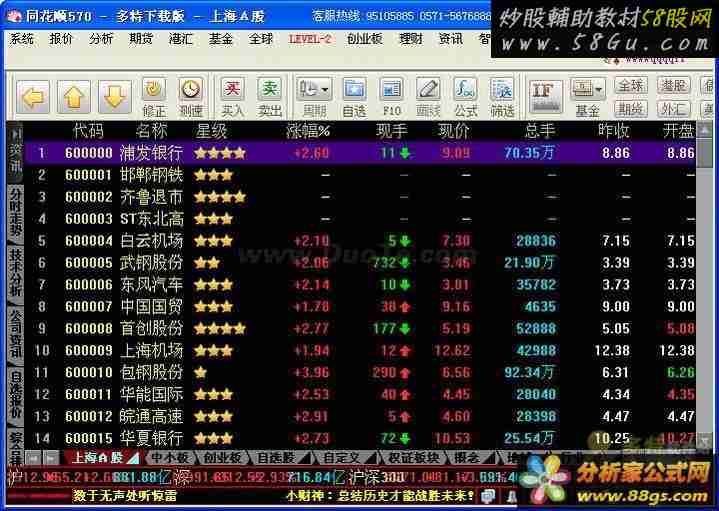Image resolution: width=719 pixels, height=511 pixels.
Task: Select the 概念 bottom tab
Action: tap(470, 457)
